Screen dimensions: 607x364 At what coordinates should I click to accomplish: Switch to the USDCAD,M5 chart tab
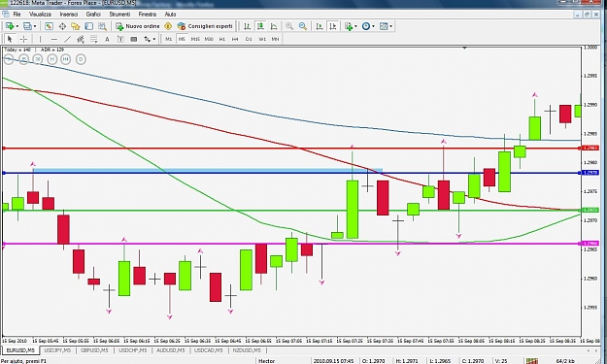pyautogui.click(x=208, y=350)
